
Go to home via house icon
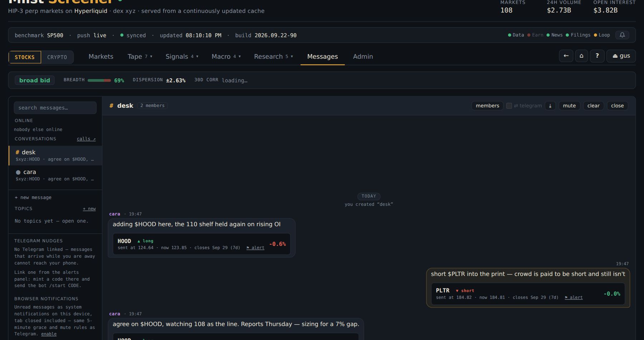[x=581, y=56]
